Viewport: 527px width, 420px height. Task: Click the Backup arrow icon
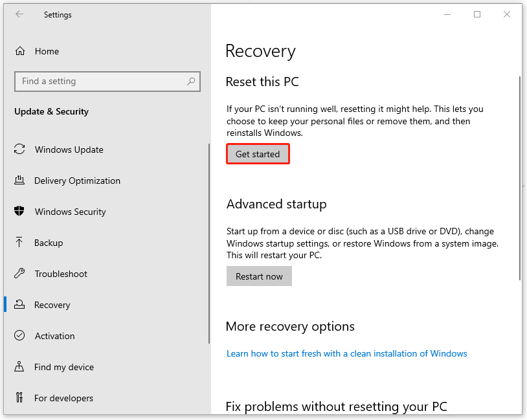click(x=19, y=243)
